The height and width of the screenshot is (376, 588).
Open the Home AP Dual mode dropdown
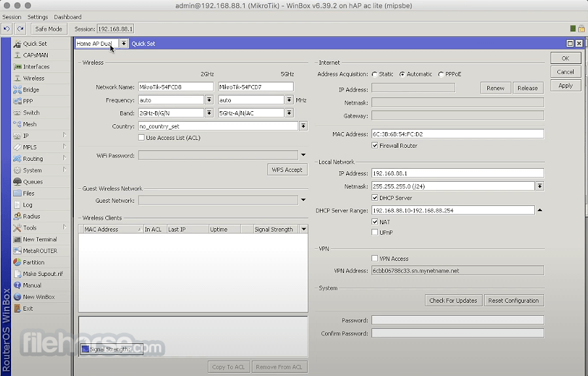(124, 44)
